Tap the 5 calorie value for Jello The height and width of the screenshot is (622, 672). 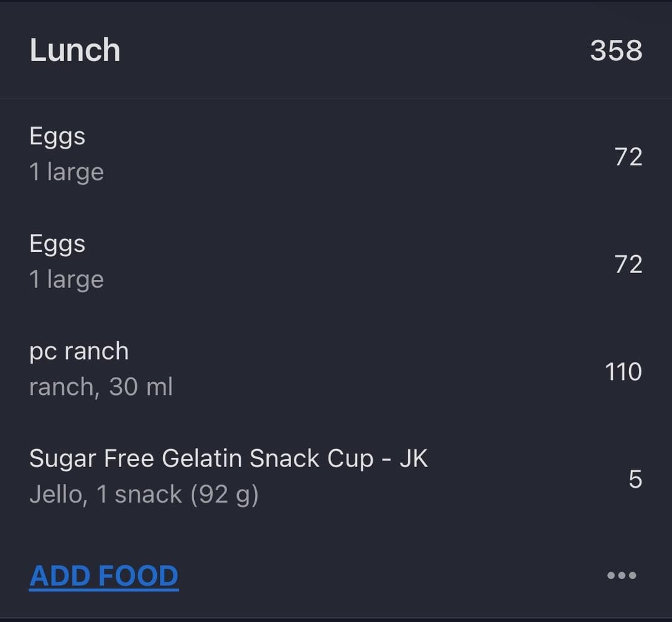click(x=635, y=479)
